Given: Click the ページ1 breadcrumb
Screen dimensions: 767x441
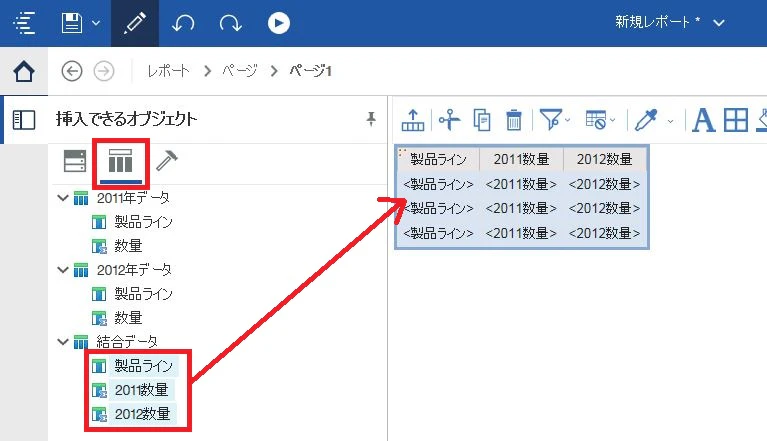Looking at the screenshot, I should 311,71.
